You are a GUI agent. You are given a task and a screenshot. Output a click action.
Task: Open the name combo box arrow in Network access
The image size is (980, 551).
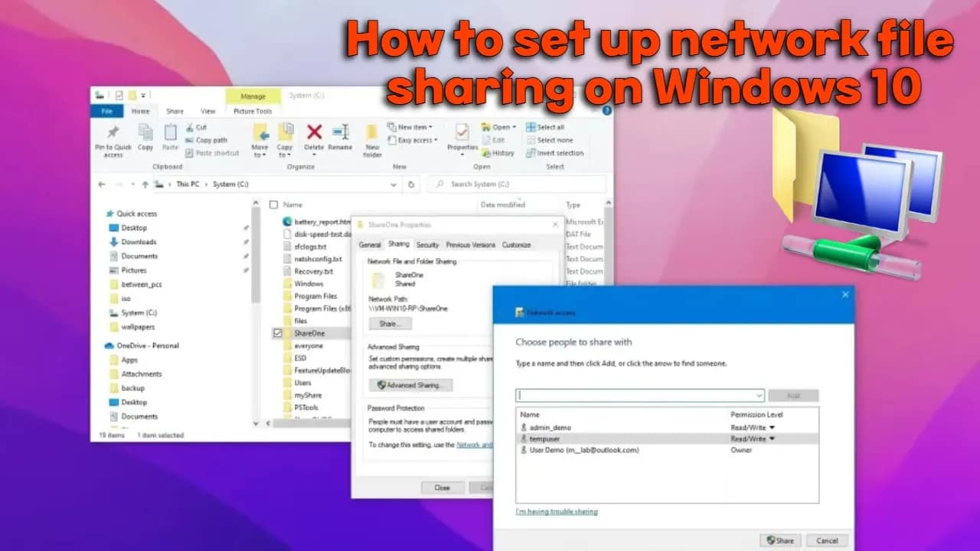coord(757,396)
